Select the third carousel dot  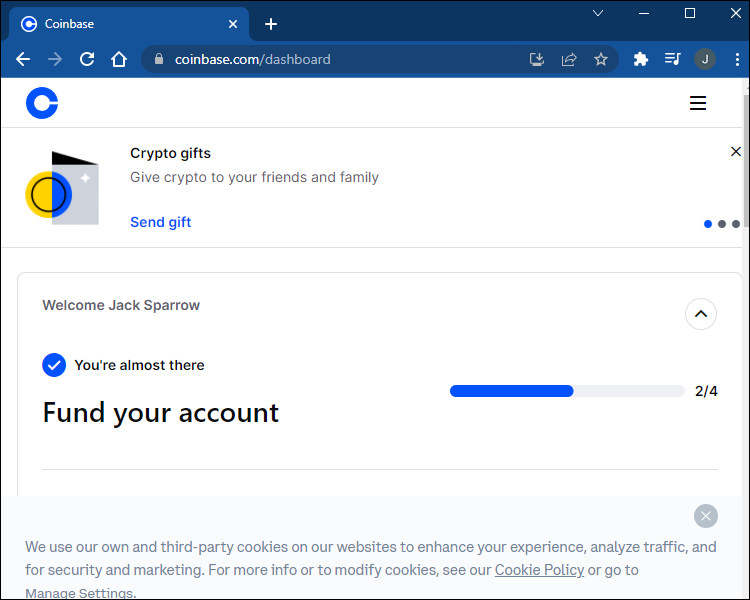736,224
